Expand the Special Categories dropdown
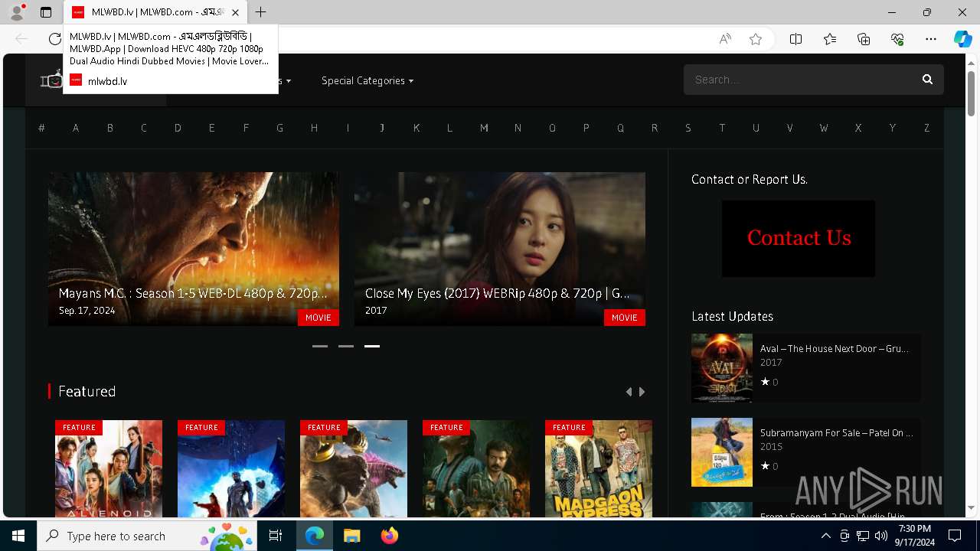 pyautogui.click(x=367, y=80)
